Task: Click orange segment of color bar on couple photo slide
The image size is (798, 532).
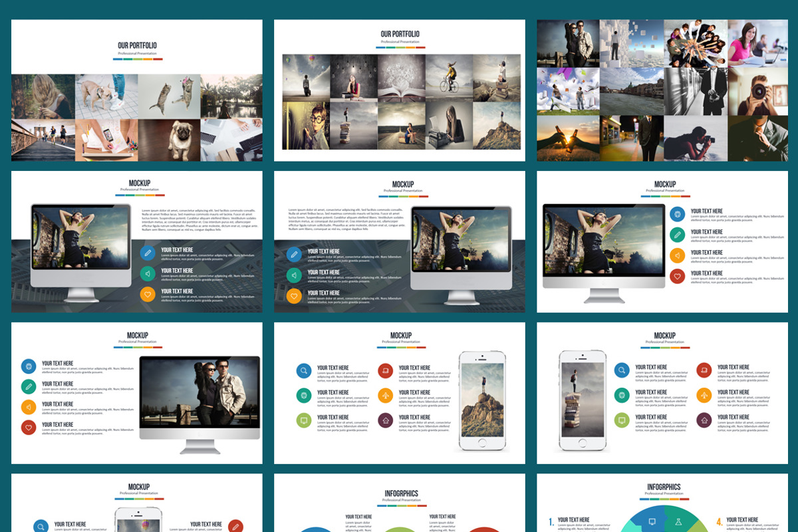Action: click(148, 347)
